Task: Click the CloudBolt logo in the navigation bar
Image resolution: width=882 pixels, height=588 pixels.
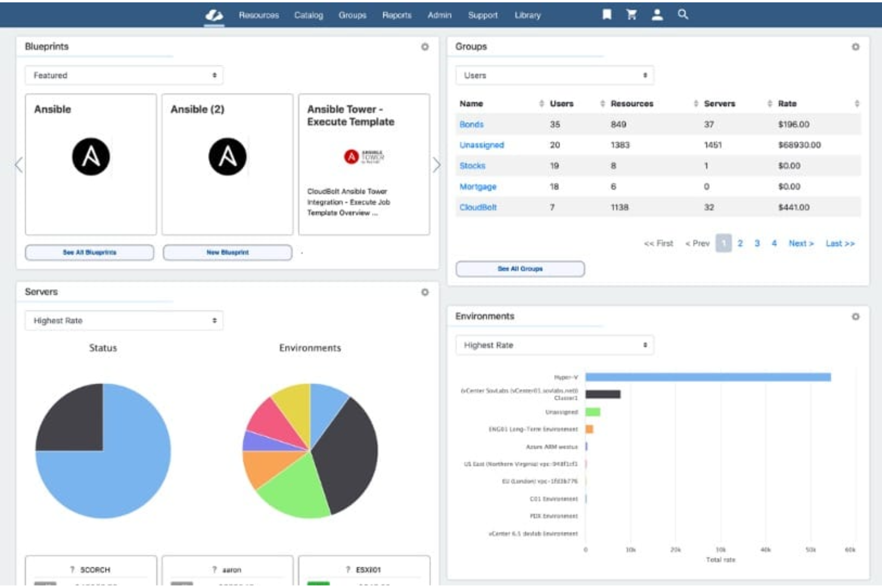Action: (x=215, y=15)
